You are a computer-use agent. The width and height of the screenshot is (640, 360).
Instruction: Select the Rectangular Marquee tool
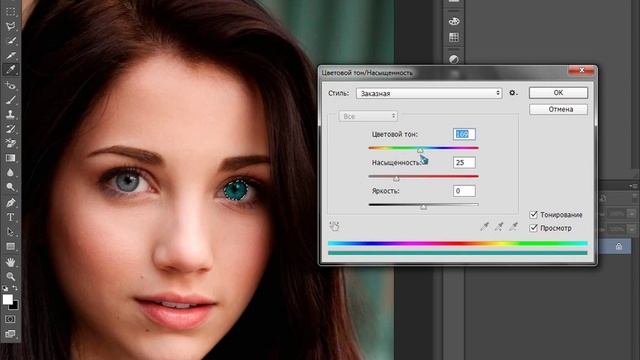[x=11, y=11]
